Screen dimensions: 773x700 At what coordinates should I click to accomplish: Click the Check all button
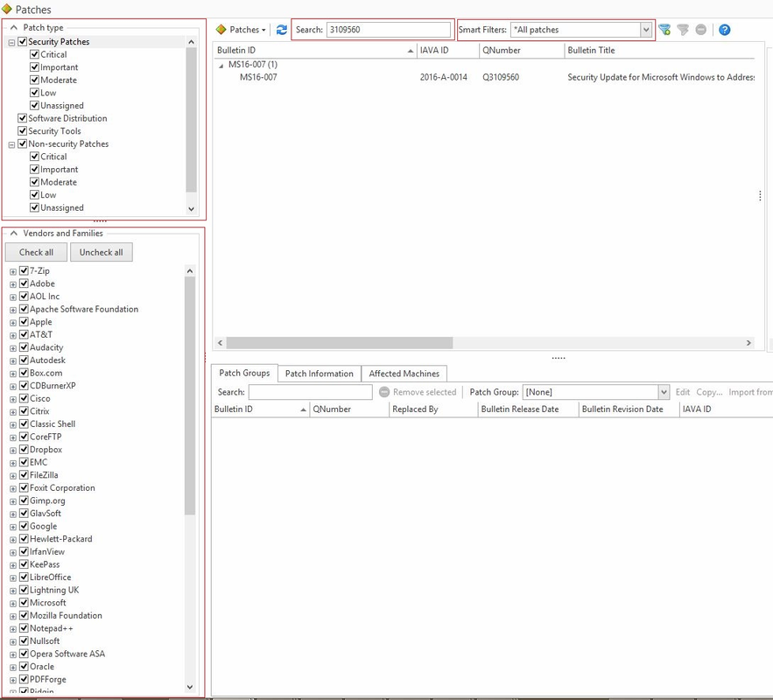pyautogui.click(x=36, y=252)
